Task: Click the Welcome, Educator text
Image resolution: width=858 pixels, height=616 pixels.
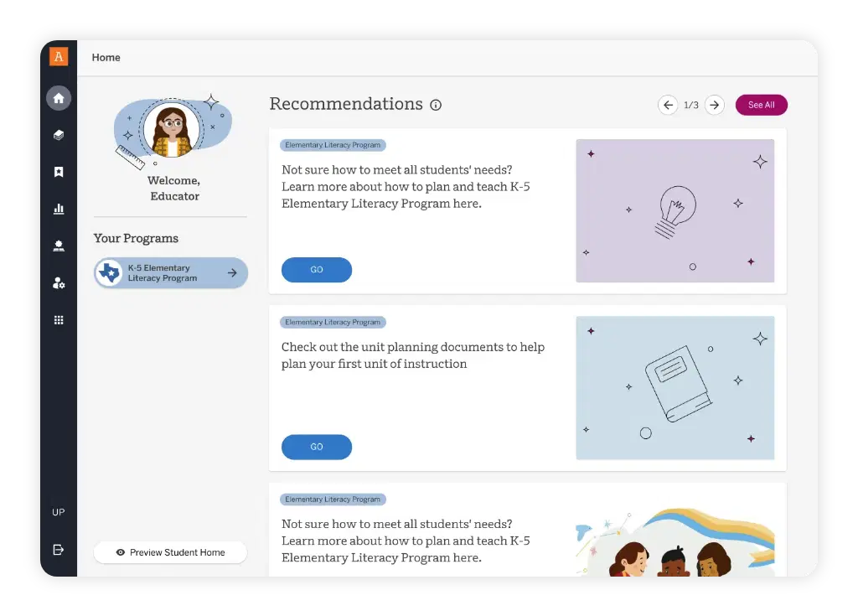Action: click(174, 188)
